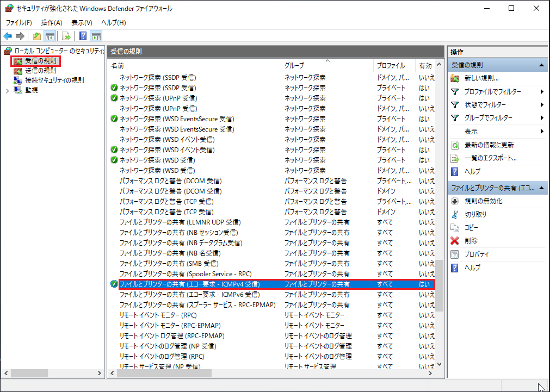
Task: Click the rule list scroll right arrow
Action: point(430,374)
